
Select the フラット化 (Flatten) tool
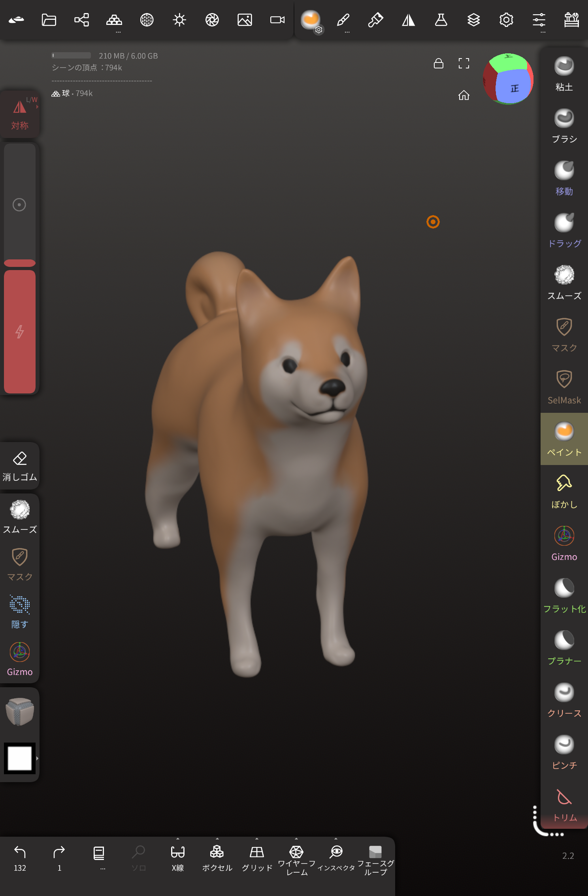564,595
